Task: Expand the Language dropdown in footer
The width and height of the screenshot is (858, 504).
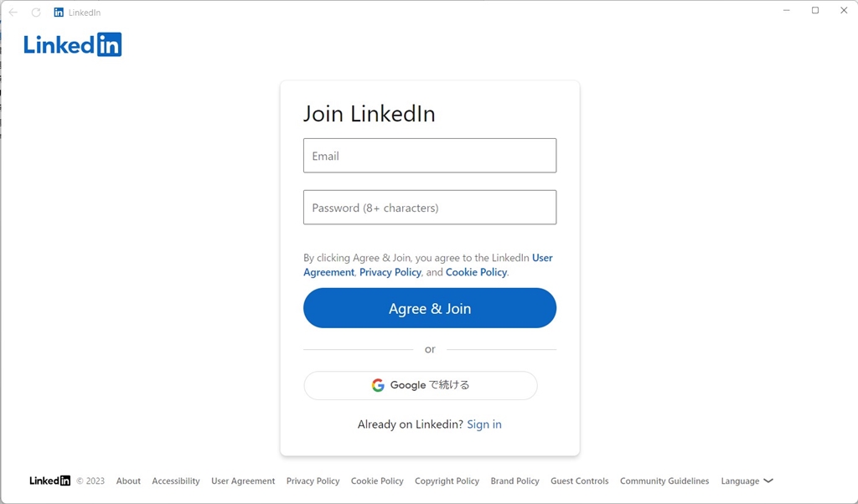Action: 747,481
